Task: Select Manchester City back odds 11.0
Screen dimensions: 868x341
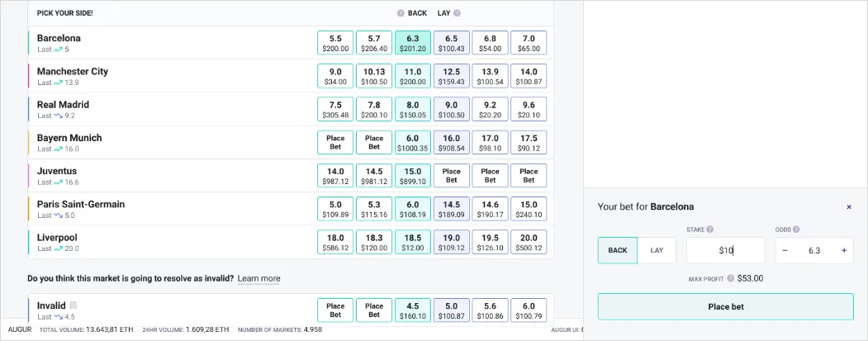Action: coord(412,76)
